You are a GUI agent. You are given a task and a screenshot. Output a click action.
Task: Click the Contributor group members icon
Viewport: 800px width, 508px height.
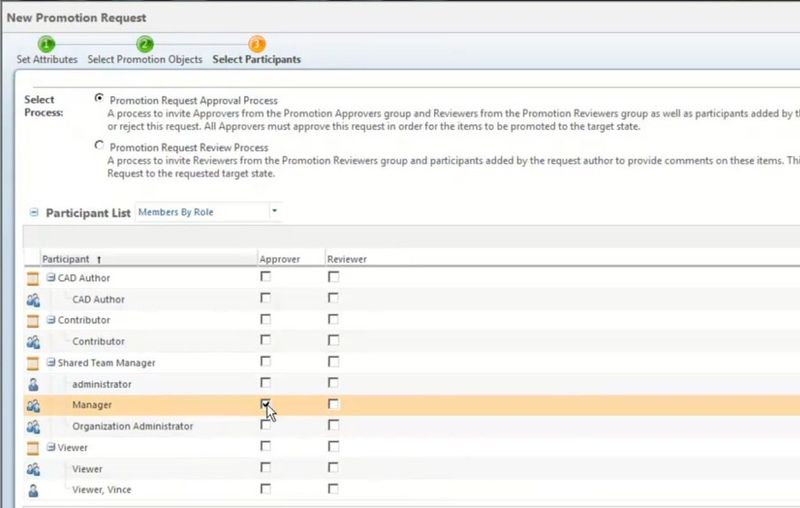pos(33,342)
